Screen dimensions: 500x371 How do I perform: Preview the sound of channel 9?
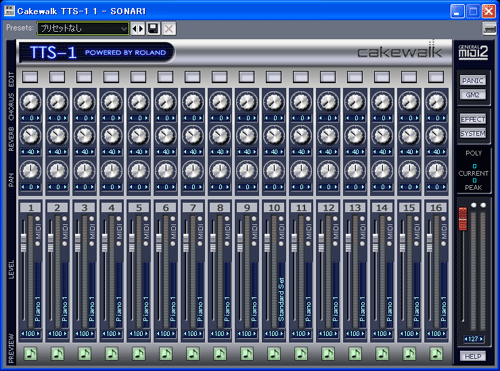(x=247, y=354)
